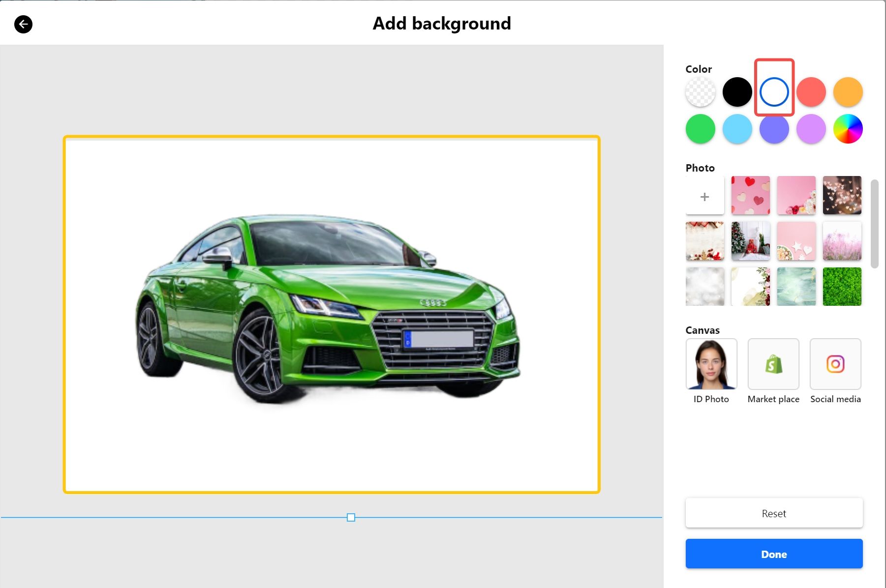The height and width of the screenshot is (588, 886).
Task: Select the Market place canvas preset
Action: click(x=773, y=364)
